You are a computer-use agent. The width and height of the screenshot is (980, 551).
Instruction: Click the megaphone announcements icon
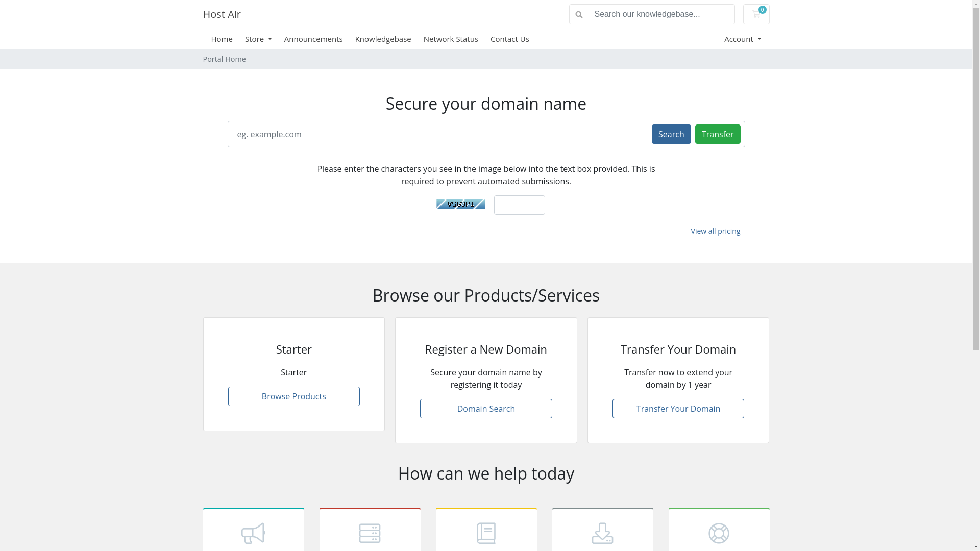click(x=253, y=533)
